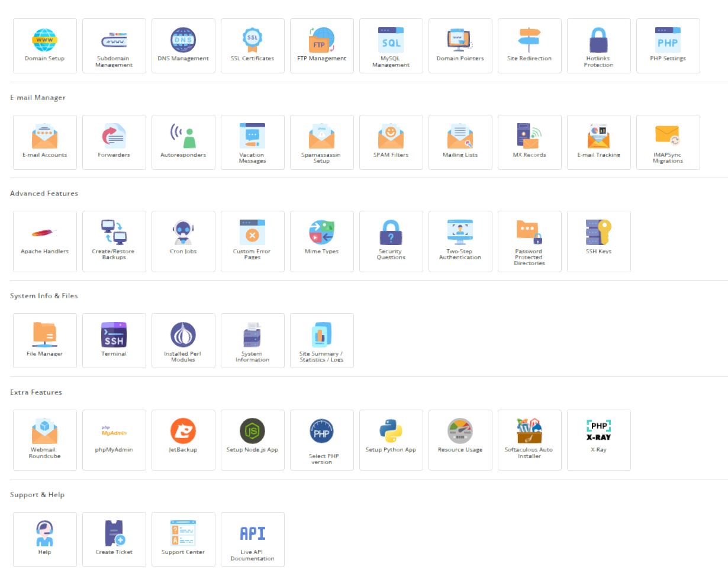728x570 pixels.
Task: Open Forwarders tile
Action: pyautogui.click(x=114, y=142)
